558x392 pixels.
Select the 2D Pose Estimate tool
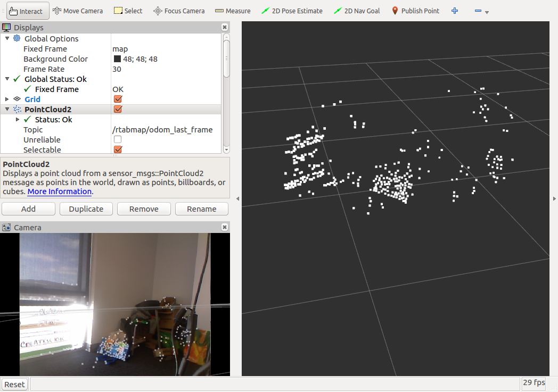coord(292,11)
